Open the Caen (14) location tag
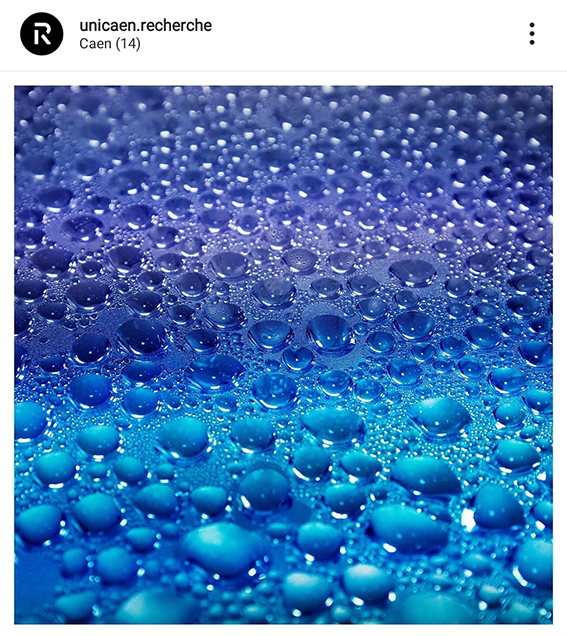The height and width of the screenshot is (636, 567). click(110, 43)
